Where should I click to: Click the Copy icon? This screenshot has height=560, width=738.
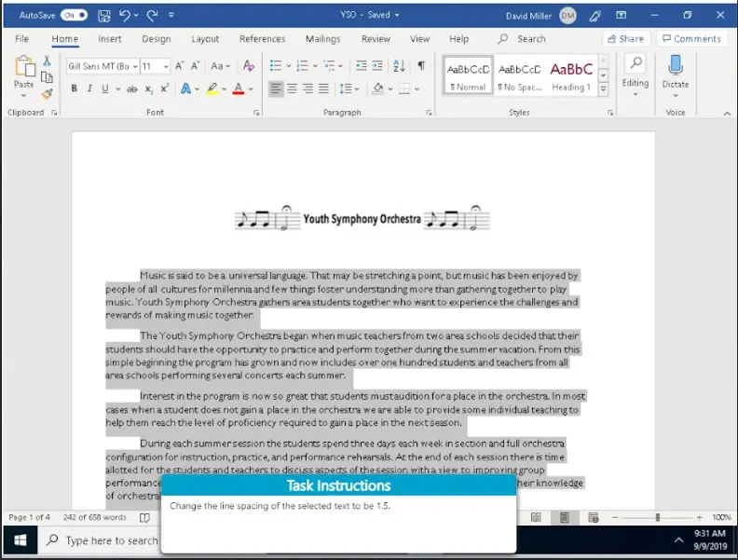tap(47, 77)
